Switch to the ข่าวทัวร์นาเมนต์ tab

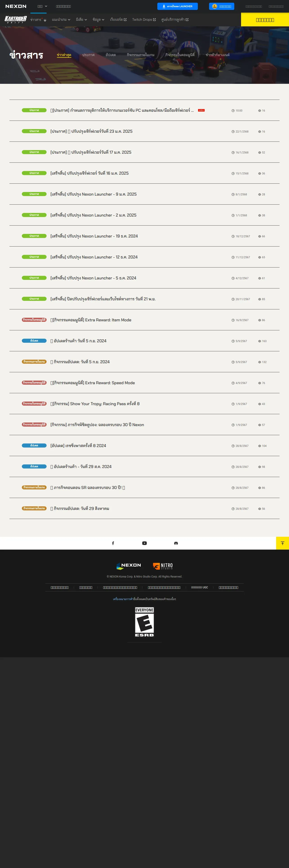218,55
